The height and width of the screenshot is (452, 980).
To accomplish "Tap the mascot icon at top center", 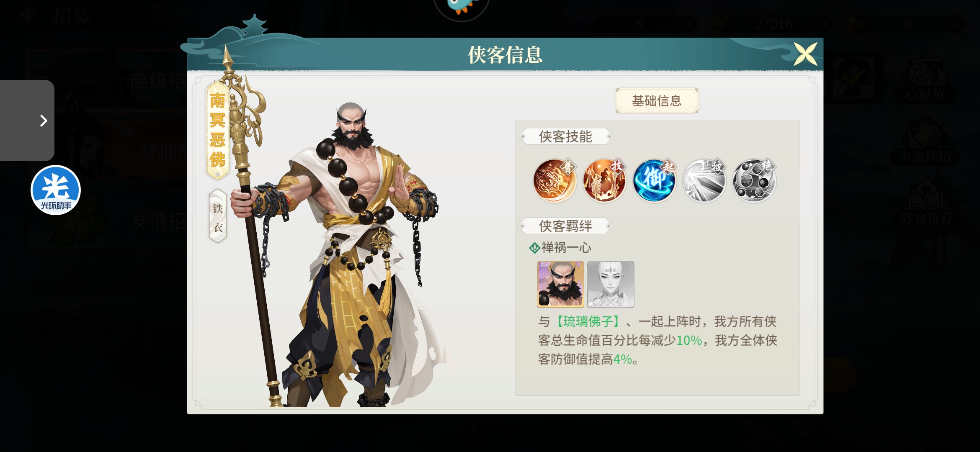I will click(462, 8).
